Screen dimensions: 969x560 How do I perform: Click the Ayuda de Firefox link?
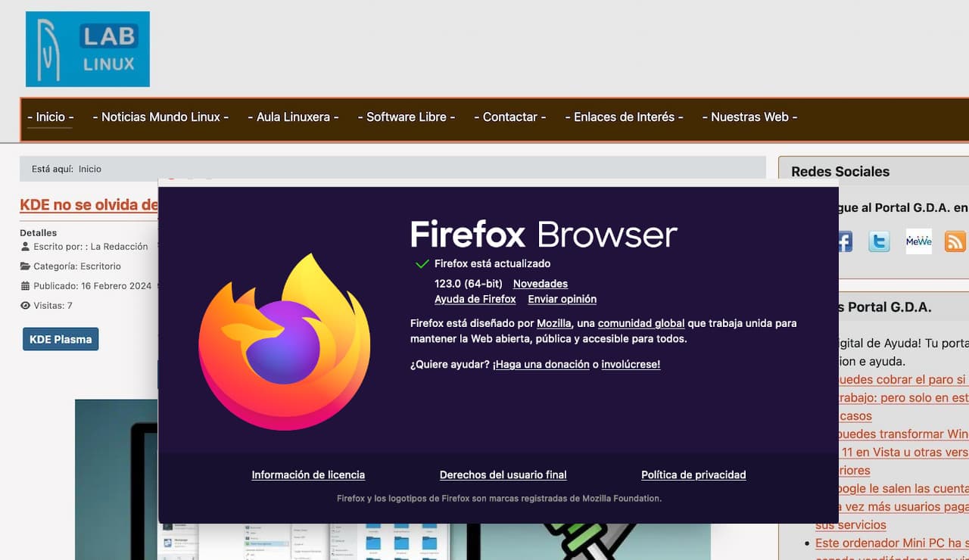coord(475,299)
